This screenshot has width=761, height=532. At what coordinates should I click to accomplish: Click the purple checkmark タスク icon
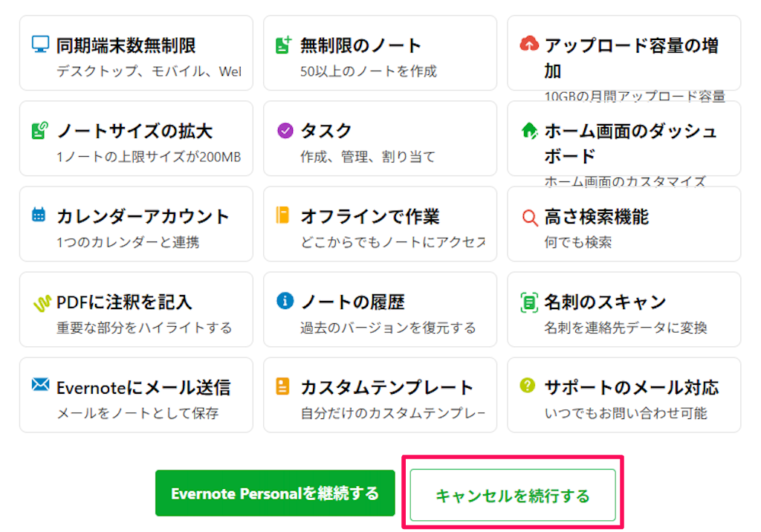pos(285,131)
